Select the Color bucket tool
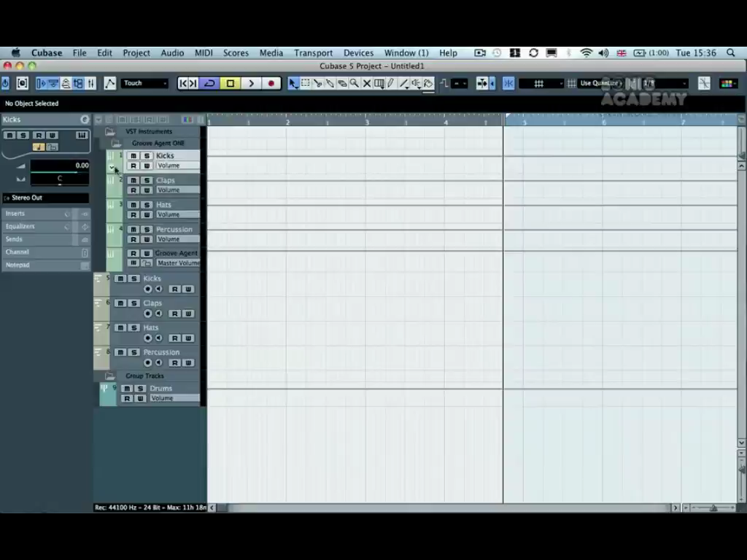The width and height of the screenshot is (747, 560). click(x=428, y=83)
